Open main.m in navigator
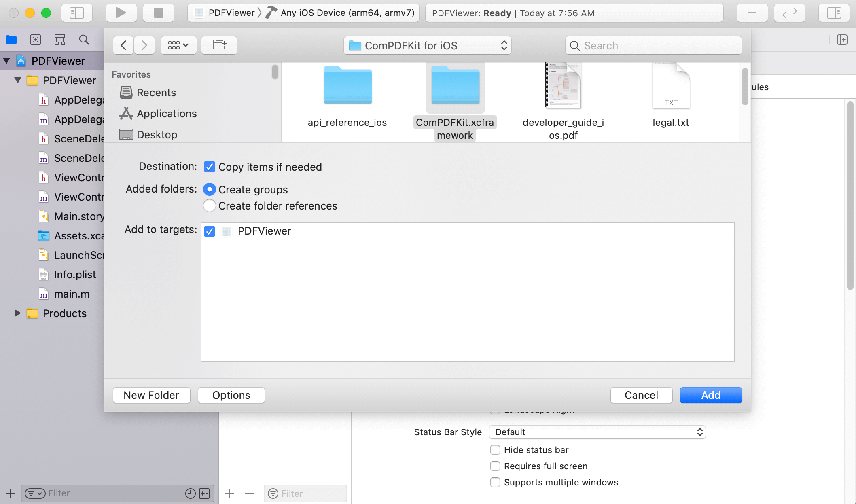 pyautogui.click(x=64, y=294)
